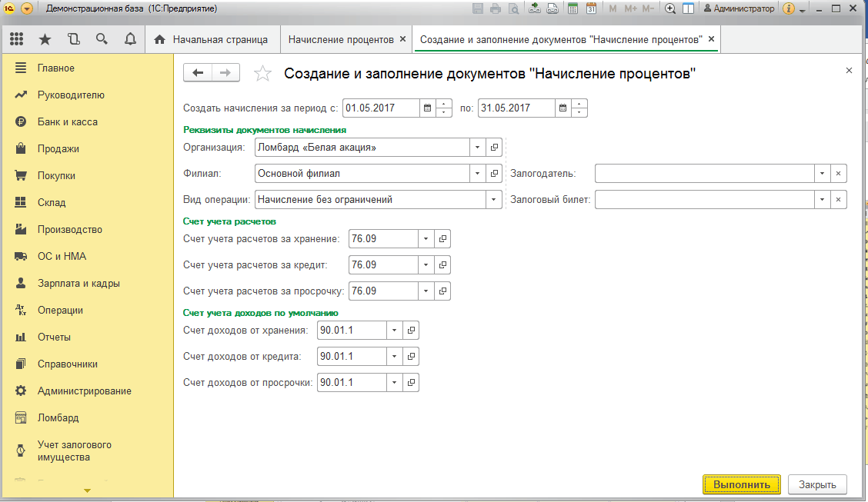Click the end date field 31.05.2017

pyautogui.click(x=516, y=108)
